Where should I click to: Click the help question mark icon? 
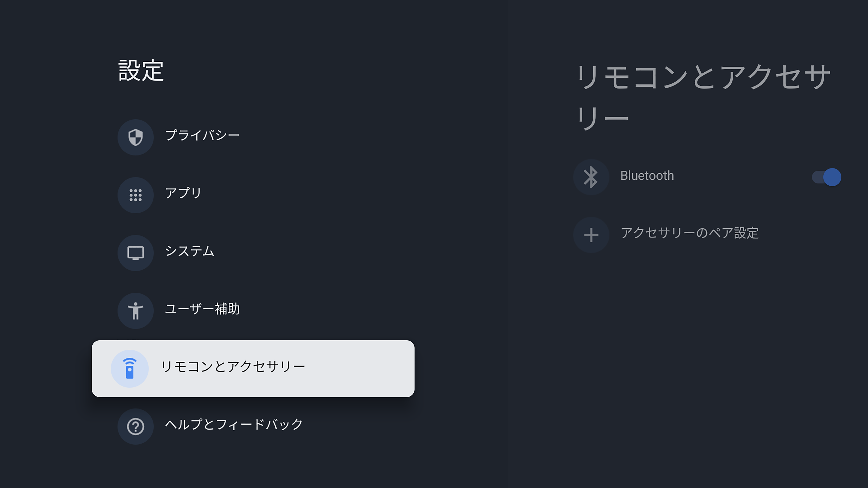(x=135, y=426)
